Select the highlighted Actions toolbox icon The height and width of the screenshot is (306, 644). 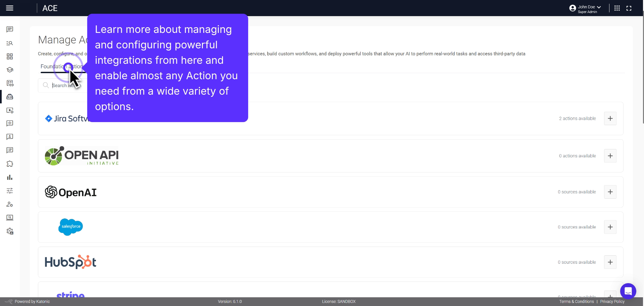coord(10,97)
